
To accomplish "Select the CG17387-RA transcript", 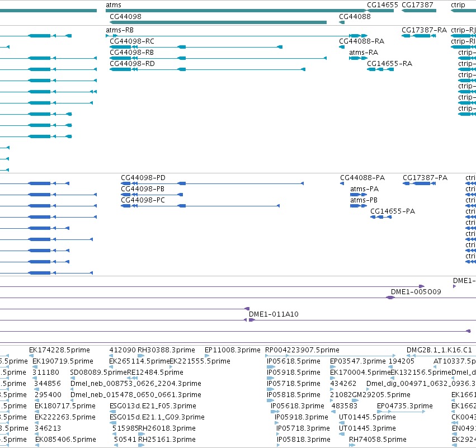I will (x=419, y=36).
